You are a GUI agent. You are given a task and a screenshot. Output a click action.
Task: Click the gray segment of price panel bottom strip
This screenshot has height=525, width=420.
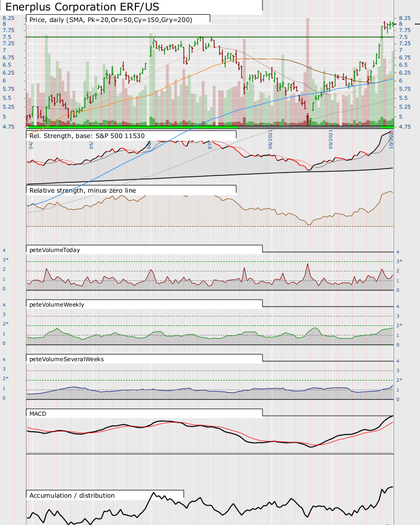[309, 127]
